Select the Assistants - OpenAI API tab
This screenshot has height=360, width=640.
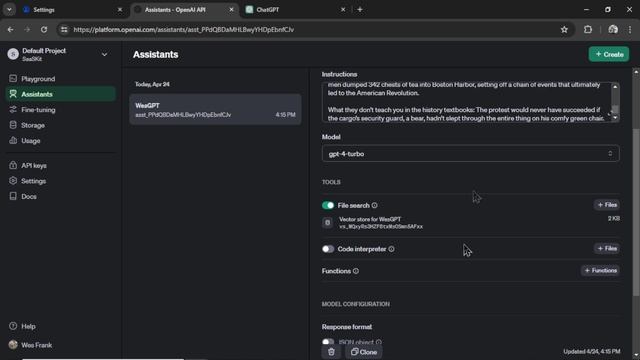[x=184, y=10]
